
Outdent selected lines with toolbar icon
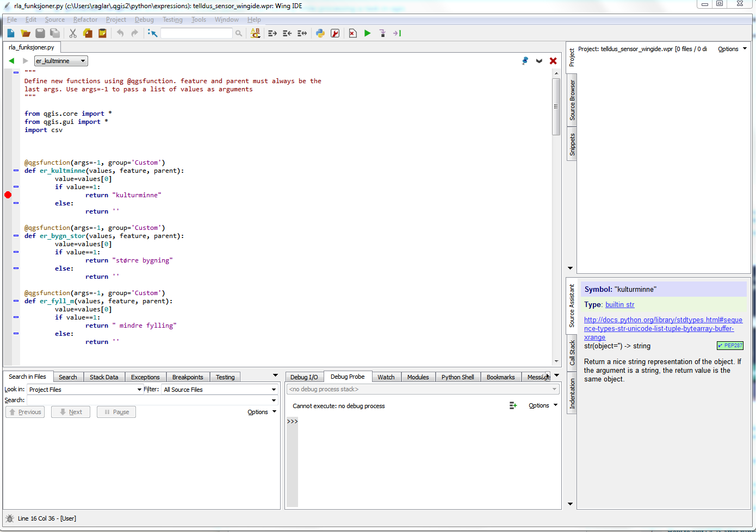tap(287, 33)
